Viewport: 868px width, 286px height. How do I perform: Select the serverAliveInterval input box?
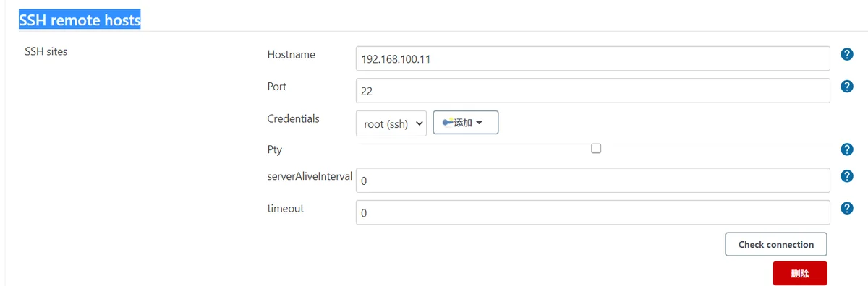[x=592, y=181]
